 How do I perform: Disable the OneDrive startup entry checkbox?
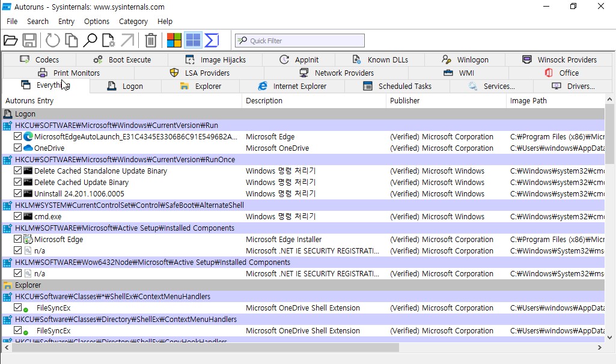point(17,148)
